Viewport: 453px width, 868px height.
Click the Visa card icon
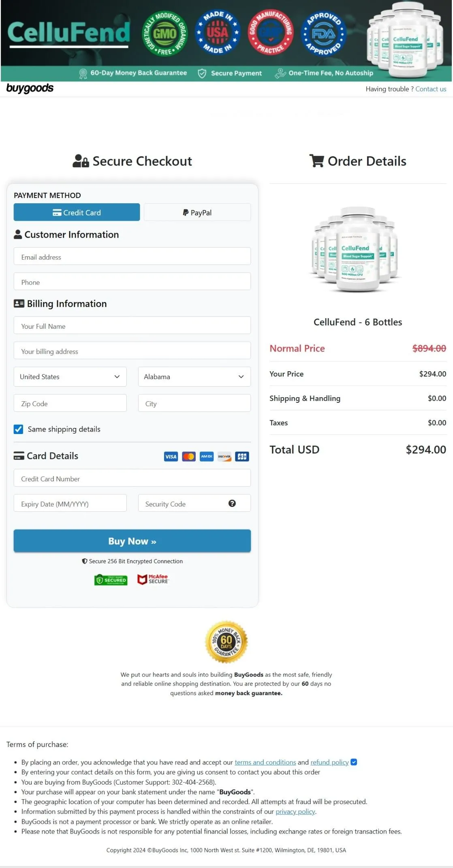point(171,456)
